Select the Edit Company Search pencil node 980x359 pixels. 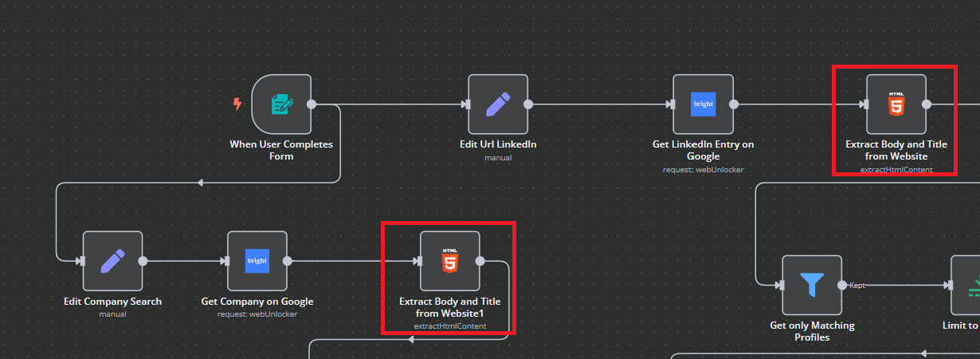pos(112,261)
